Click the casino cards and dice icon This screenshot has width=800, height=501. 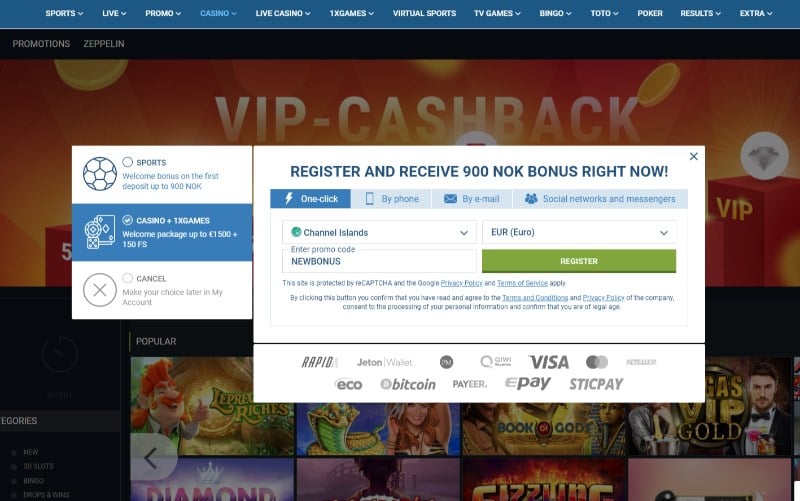click(x=100, y=232)
